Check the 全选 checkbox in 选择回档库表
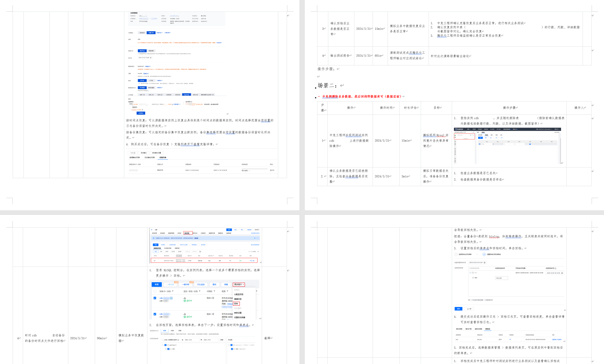This screenshot has width=604, height=364. (163, 340)
